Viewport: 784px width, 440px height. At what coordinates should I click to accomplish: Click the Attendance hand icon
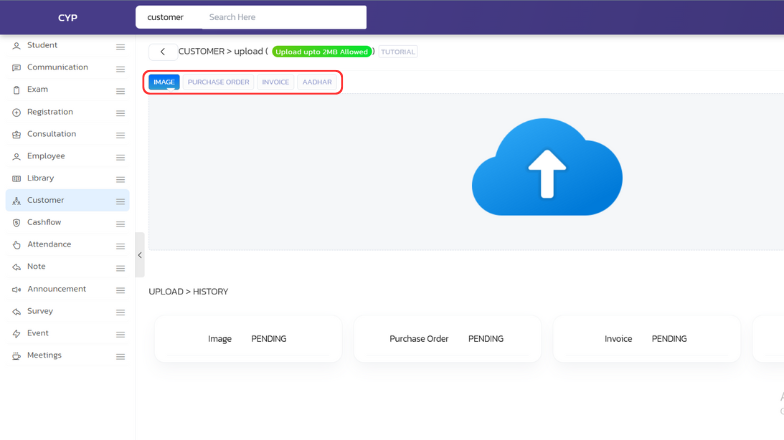click(x=16, y=245)
